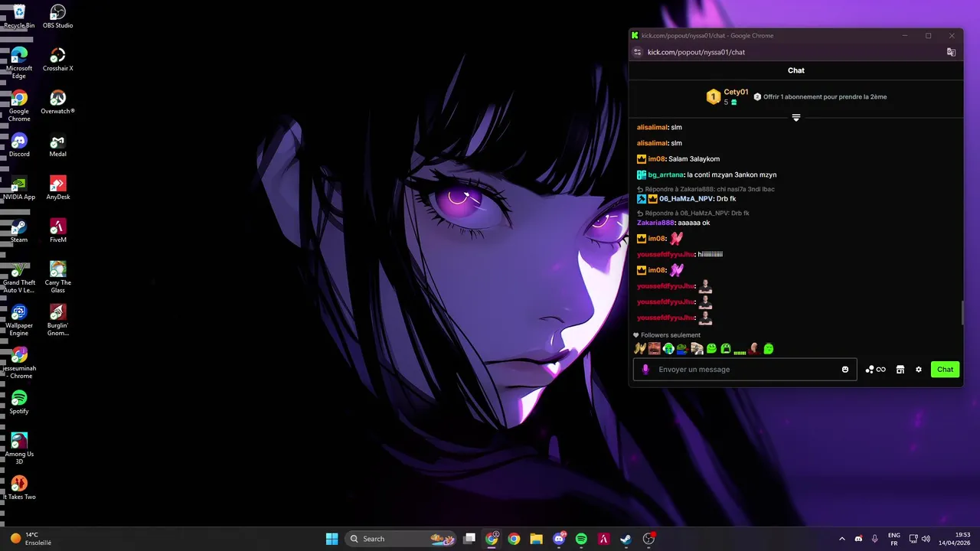Screen dimensions: 980x551
Task: Insert the last green blob quick emote
Action: click(769, 349)
